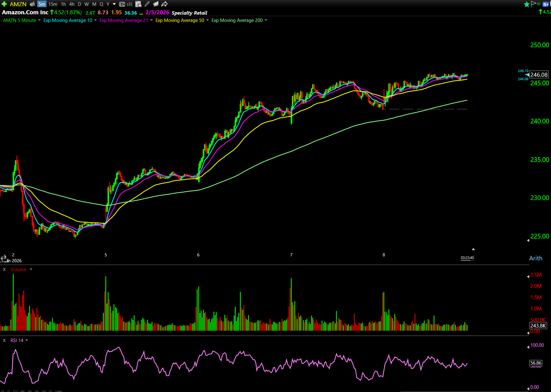Click the share arrow icon
Image resolution: width=551 pixels, height=392 pixels.
(x=165, y=4)
